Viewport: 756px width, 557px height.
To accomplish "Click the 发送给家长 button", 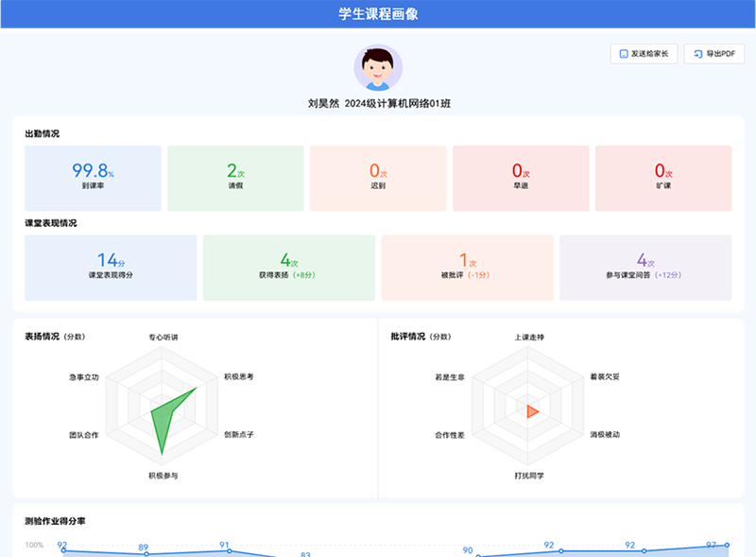I will coord(644,54).
